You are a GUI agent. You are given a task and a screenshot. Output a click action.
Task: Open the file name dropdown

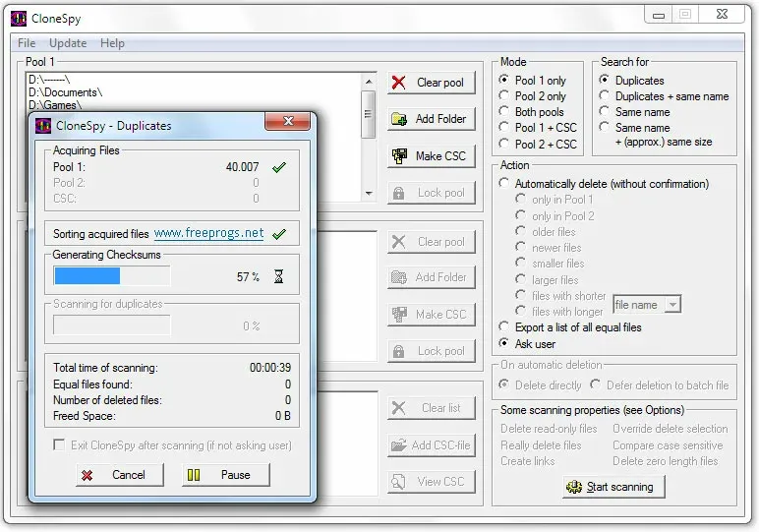coord(672,305)
